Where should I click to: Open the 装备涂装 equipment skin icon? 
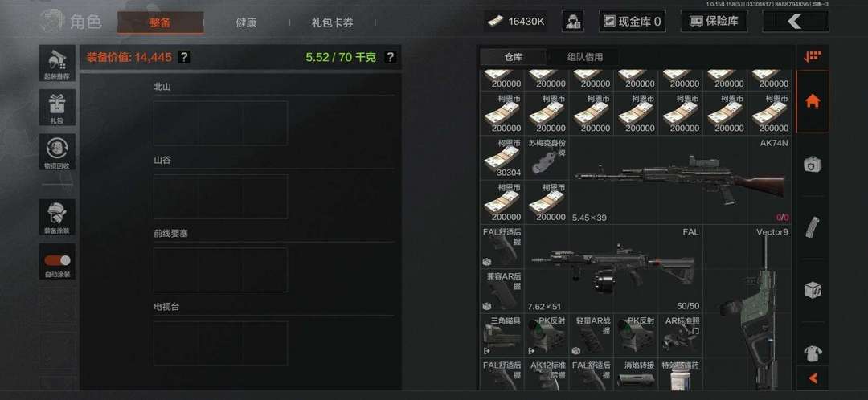pos(57,217)
